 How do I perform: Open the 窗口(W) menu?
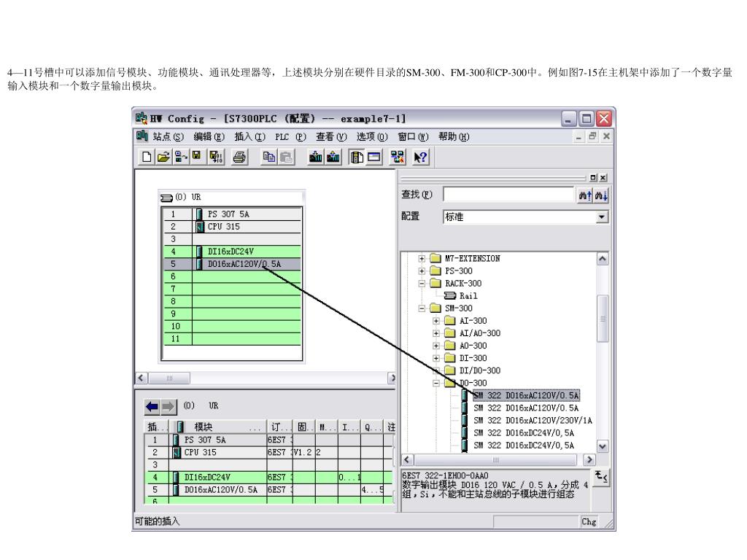(x=414, y=137)
